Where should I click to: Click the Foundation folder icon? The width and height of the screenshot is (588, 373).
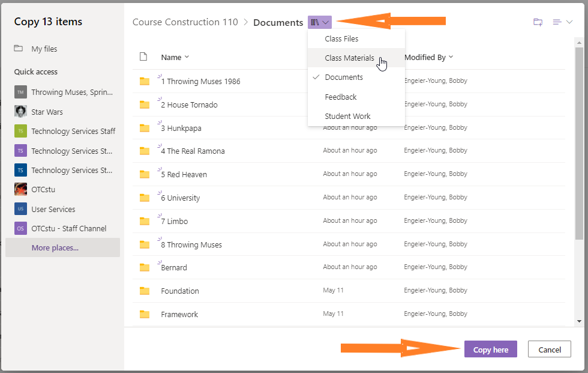click(x=145, y=291)
